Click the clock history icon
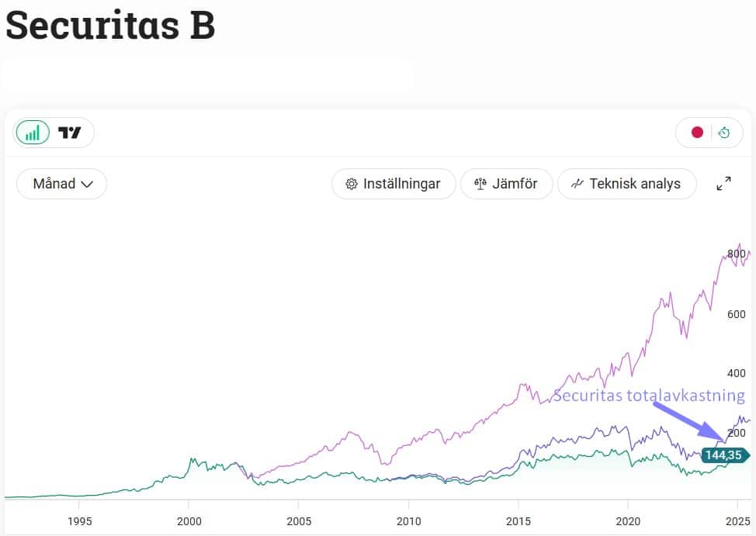This screenshot has height=536, width=756. [x=724, y=133]
